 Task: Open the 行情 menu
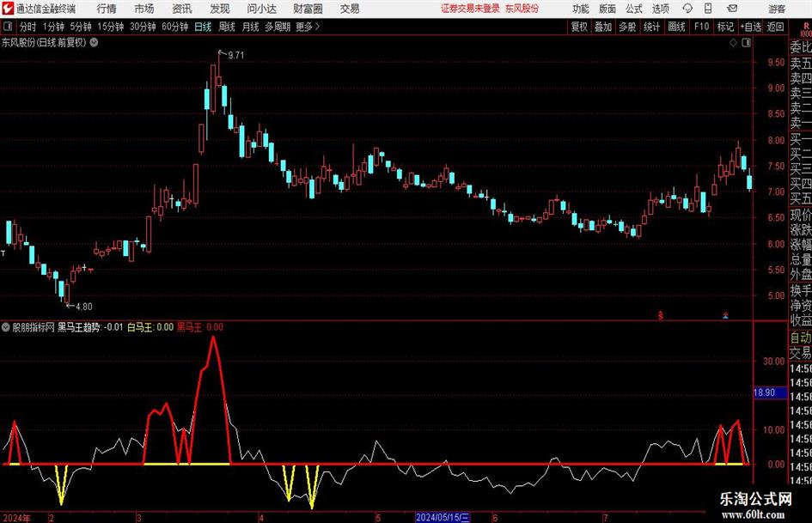point(107,9)
